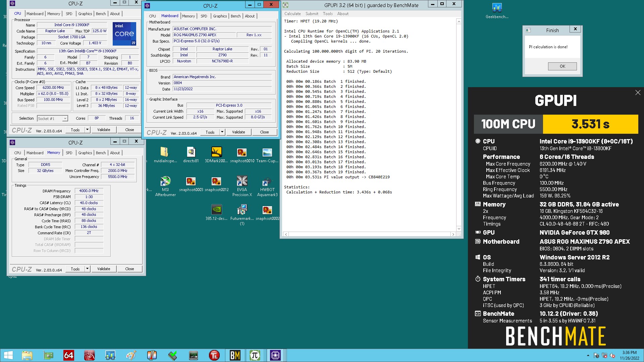Click the DRAM Frequency value 4000.0 MHz
The height and width of the screenshot is (362, 644).
click(89, 191)
